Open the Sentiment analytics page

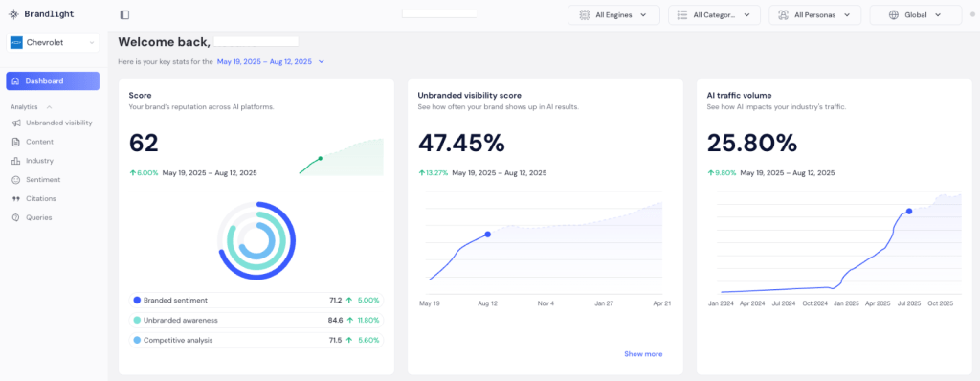(x=43, y=180)
